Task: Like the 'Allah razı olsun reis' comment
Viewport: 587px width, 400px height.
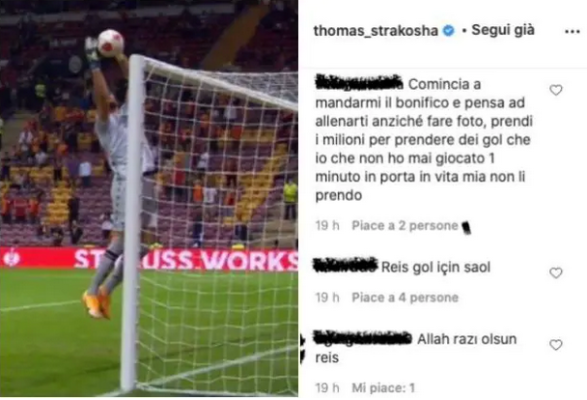Action: coord(556,345)
